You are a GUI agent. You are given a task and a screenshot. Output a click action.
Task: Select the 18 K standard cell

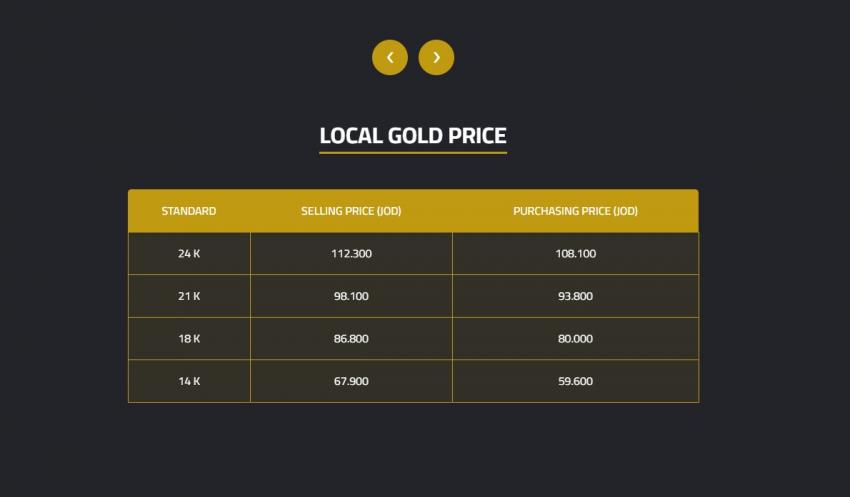(x=189, y=339)
